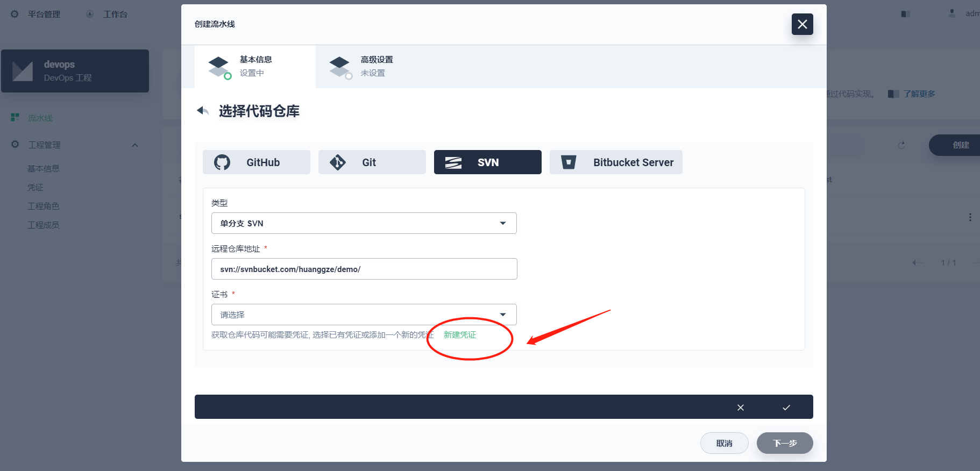Click the 流水线 sidebar icon

click(15, 117)
